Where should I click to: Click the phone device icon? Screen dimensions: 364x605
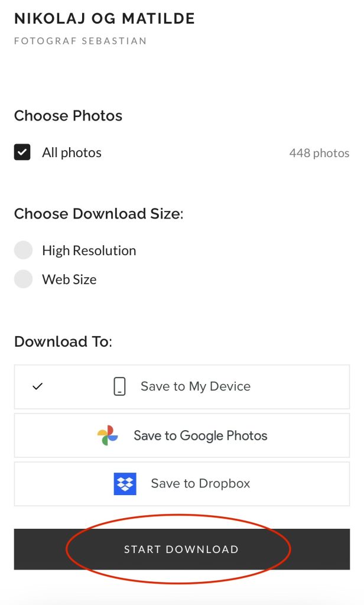(x=120, y=386)
